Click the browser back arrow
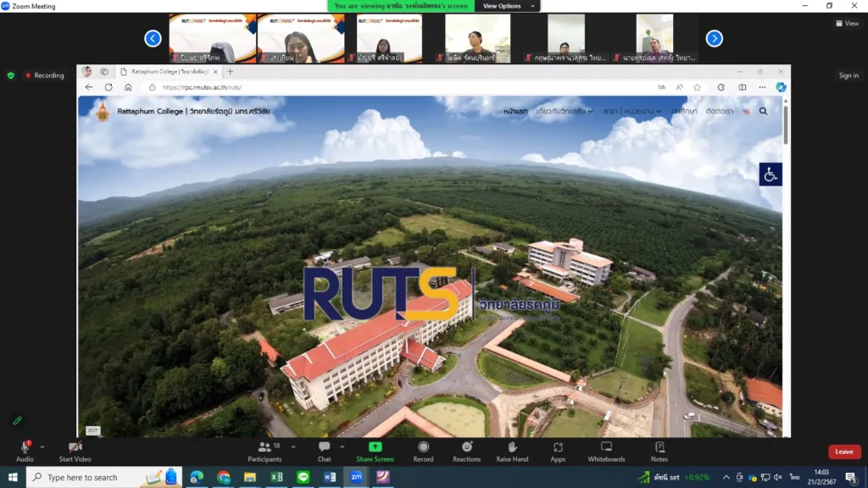The width and height of the screenshot is (868, 488). click(x=88, y=87)
